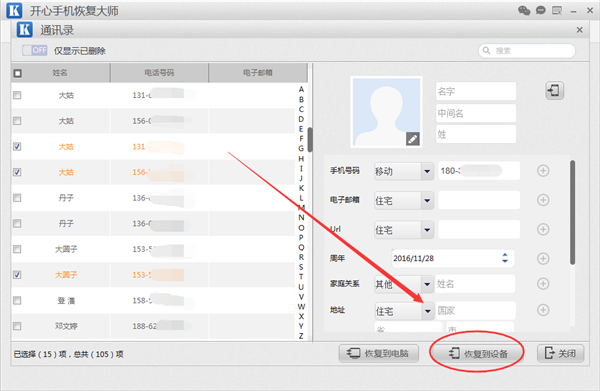Open the 移动 phone type dropdown
This screenshot has height=391, width=600.
pyautogui.click(x=404, y=171)
